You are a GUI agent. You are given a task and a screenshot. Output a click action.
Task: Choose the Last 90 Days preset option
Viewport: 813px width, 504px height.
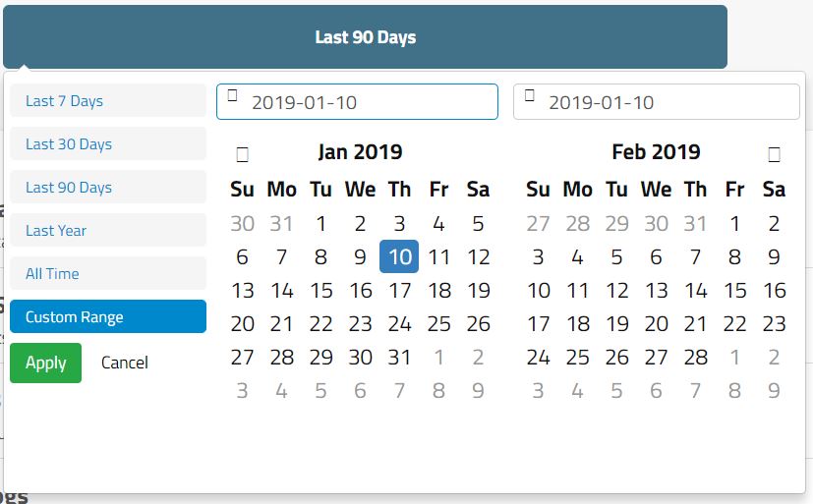click(x=108, y=188)
